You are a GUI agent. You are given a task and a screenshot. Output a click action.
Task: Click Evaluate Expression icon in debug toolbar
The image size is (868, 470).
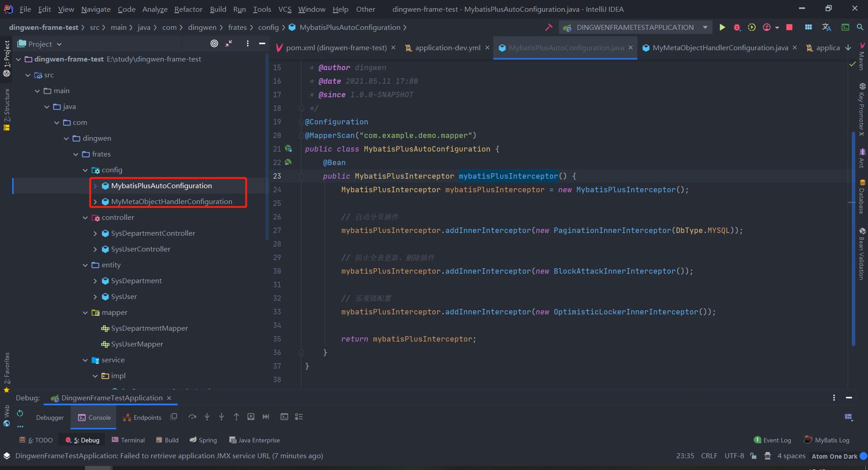[x=284, y=417]
